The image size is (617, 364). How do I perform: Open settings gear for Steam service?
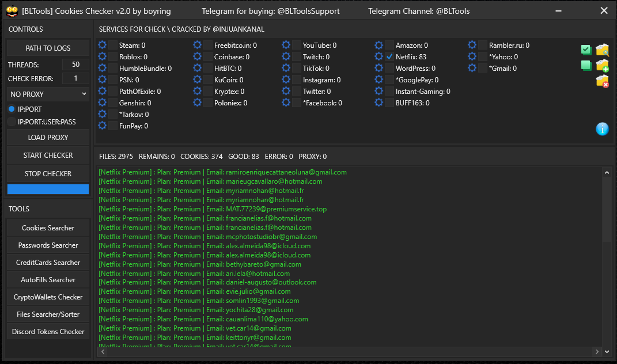coord(103,45)
